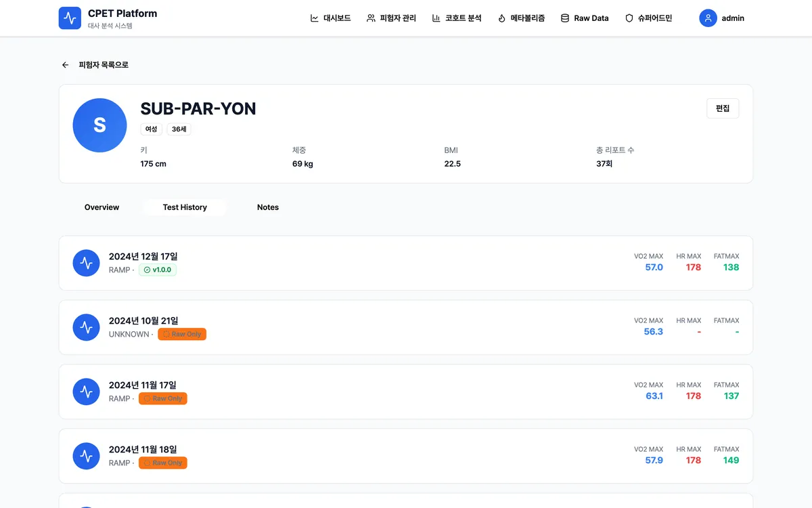Open 코호트 분석 cohort analysis page
Image resolution: width=812 pixels, height=508 pixels.
(x=457, y=18)
